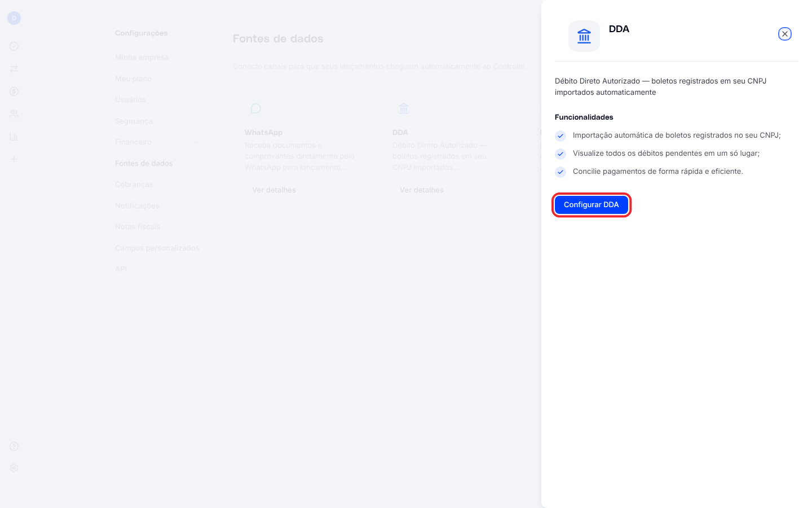812x508 pixels.
Task: Click the plus icon in the sidebar
Action: click(x=14, y=159)
